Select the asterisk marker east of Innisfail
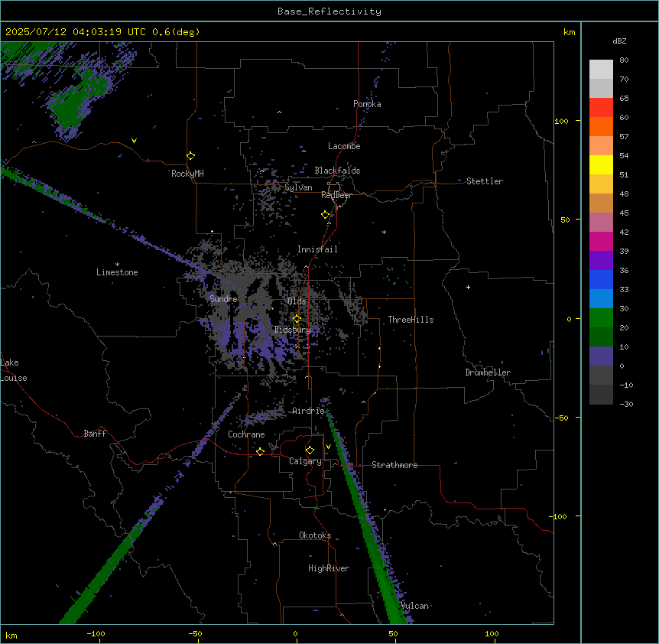Screen dimensions: 659x644 384,232
